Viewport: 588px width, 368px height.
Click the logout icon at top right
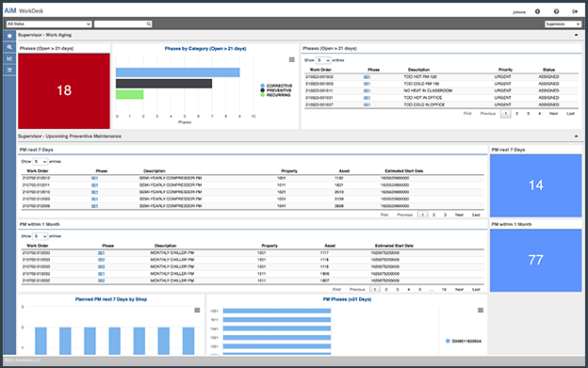[x=575, y=11]
